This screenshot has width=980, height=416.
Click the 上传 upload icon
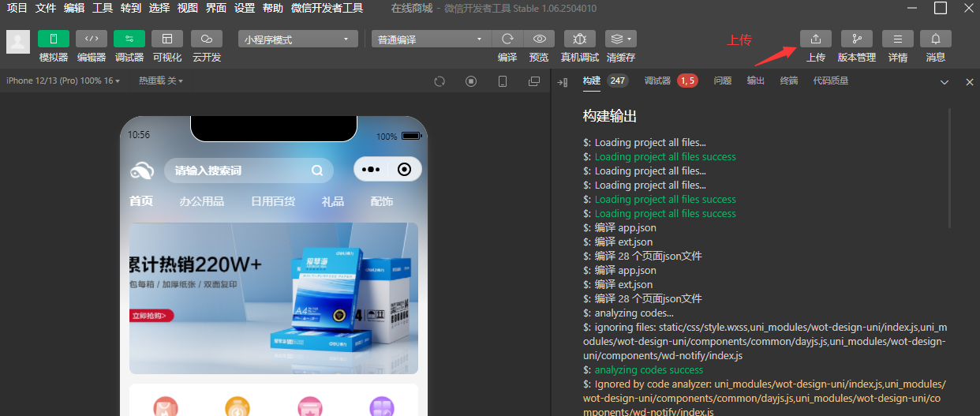click(816, 39)
